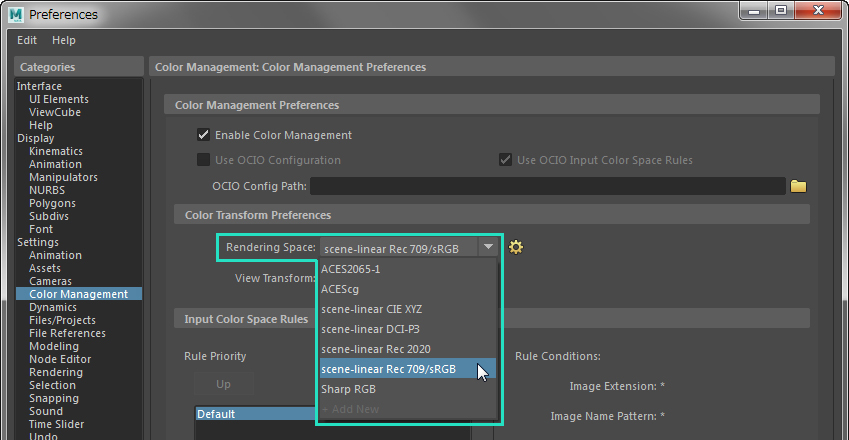Open the Font category
The width and height of the screenshot is (849, 440).
pyautogui.click(x=41, y=229)
